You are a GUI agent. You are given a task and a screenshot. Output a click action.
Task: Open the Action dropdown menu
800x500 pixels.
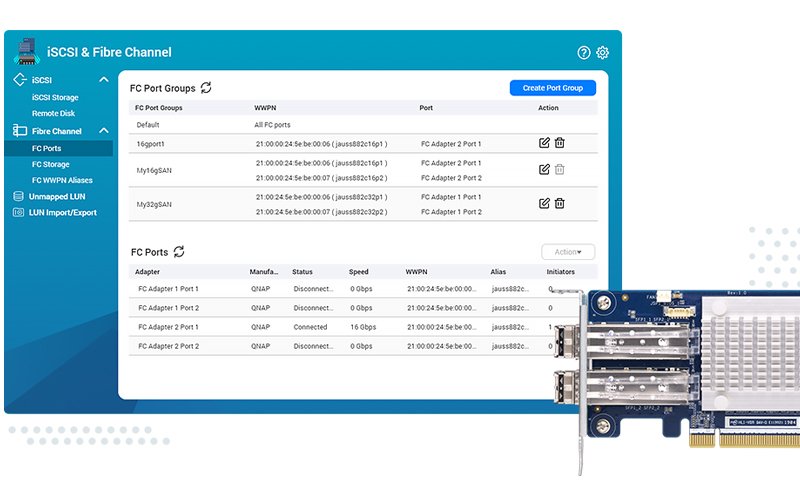568,252
